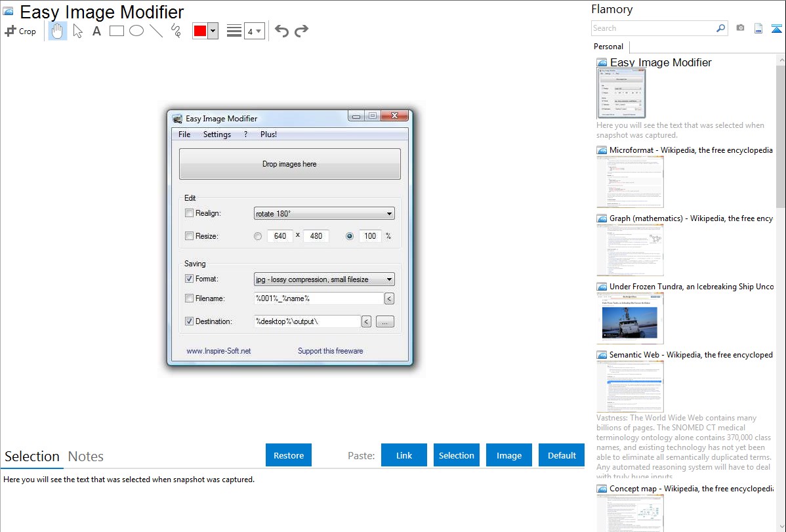Click the Filename pattern input field

pos(318,299)
